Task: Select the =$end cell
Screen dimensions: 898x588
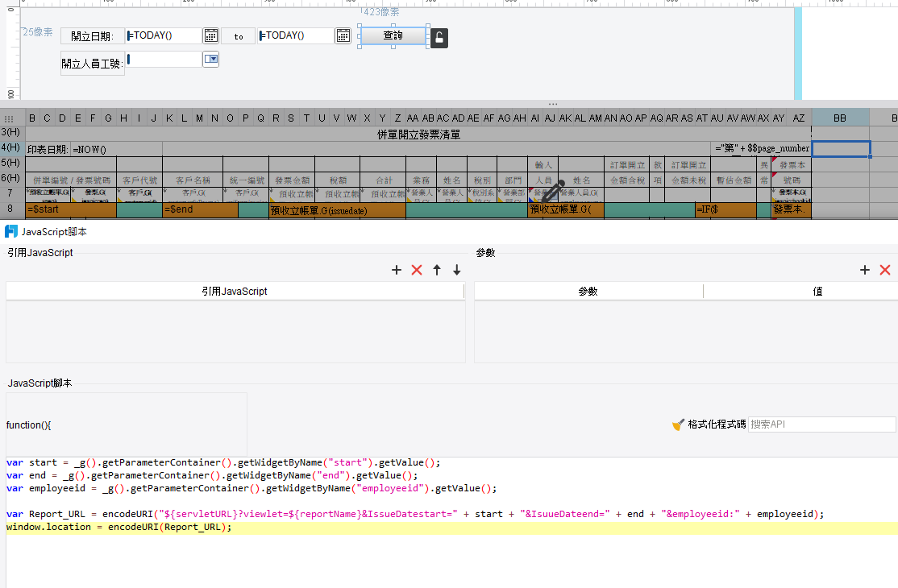Action: click(200, 210)
